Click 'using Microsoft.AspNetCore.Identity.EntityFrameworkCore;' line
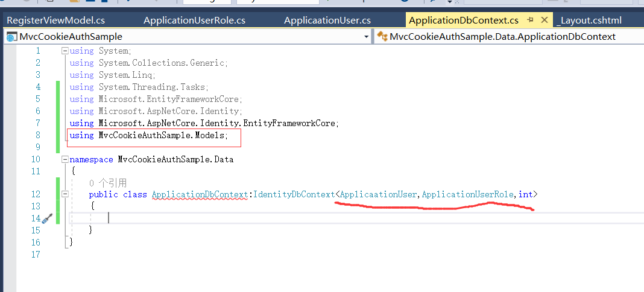644x292 pixels. click(204, 123)
